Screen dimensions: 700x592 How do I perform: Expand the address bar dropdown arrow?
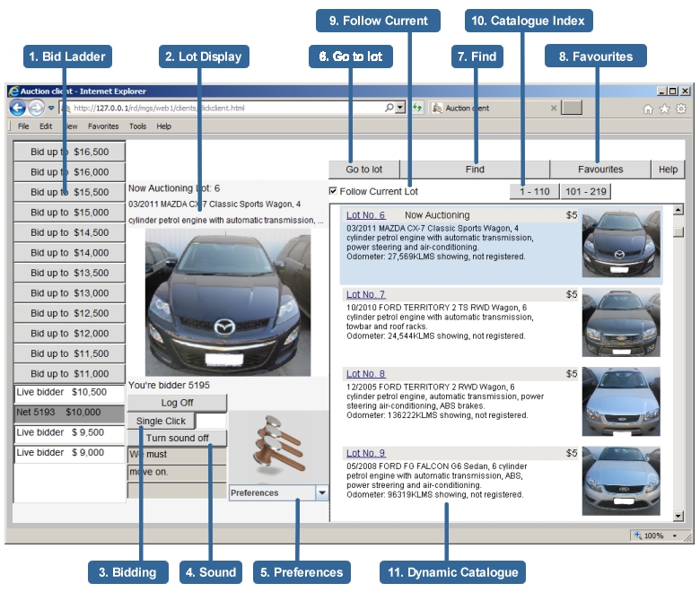point(399,108)
